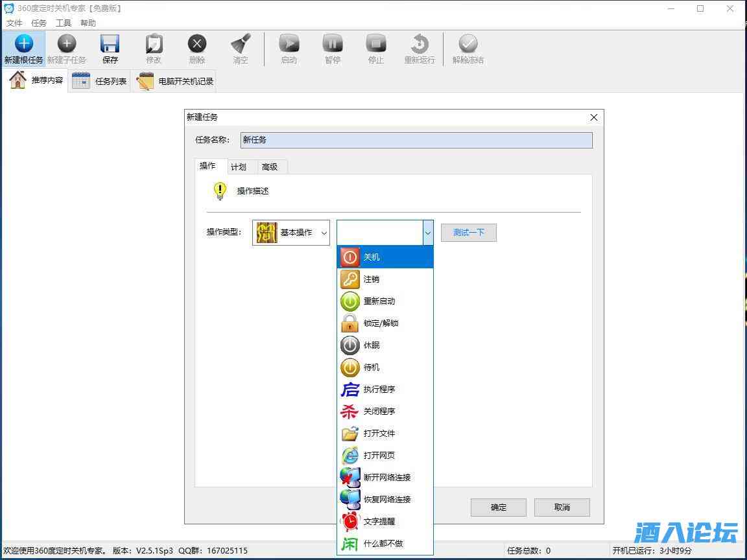Pick 打开网页 in the list
747x560 pixels.
[385, 456]
